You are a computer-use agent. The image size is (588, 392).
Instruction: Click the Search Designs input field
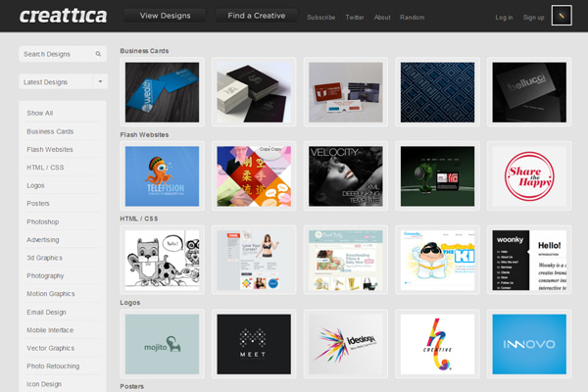pos(63,54)
